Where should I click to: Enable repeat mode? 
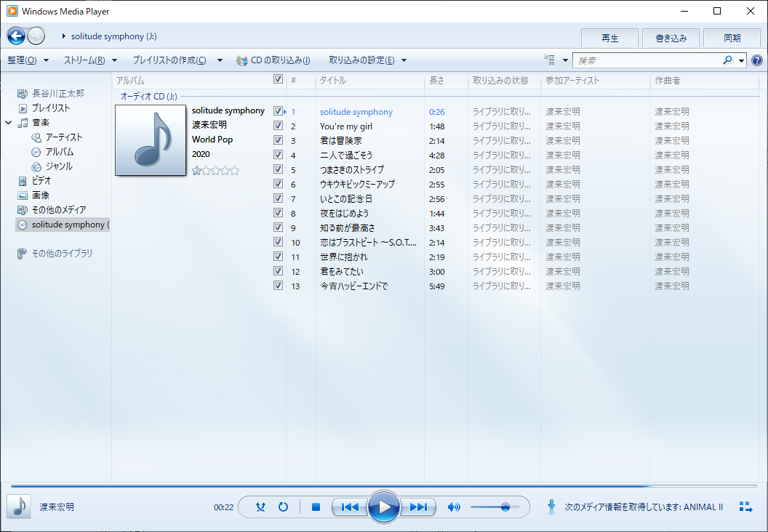283,507
